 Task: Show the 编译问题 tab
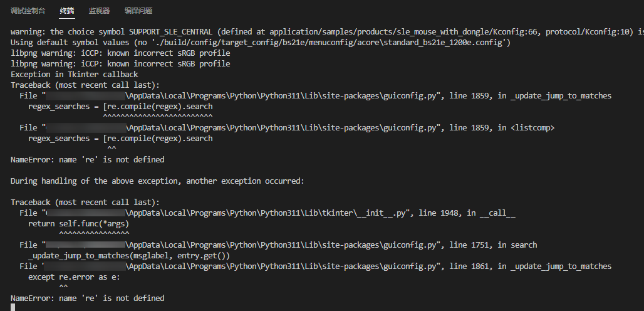pos(138,11)
